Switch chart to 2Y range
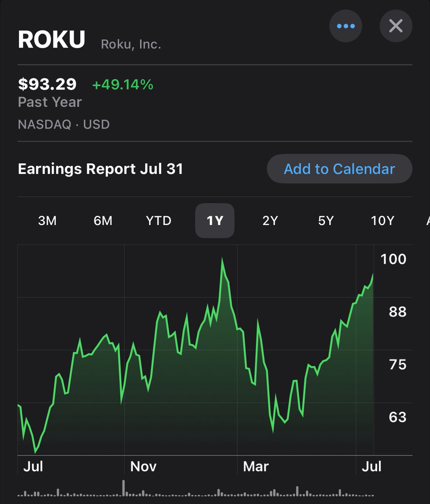The width and height of the screenshot is (430, 504). [270, 221]
